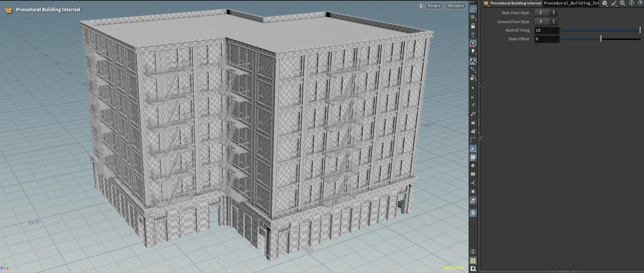
Task: Click the Procedural Building Internal viewport title
Action: [x=48, y=10]
